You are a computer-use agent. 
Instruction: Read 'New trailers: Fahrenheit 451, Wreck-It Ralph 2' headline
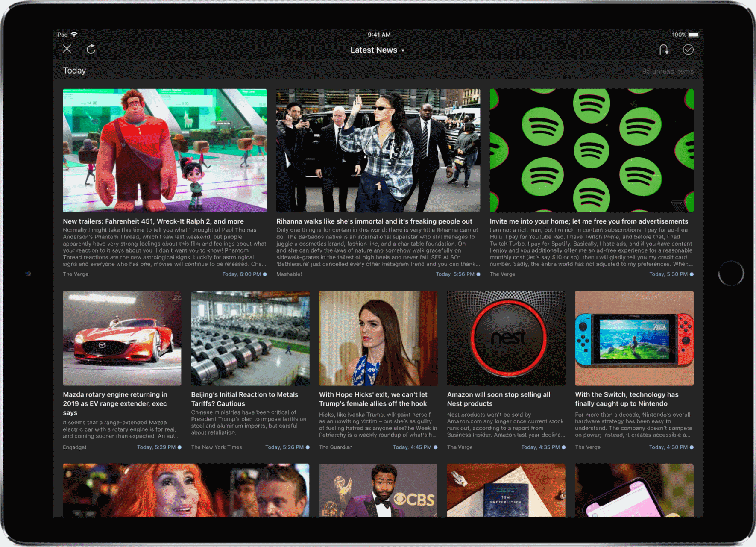point(153,221)
